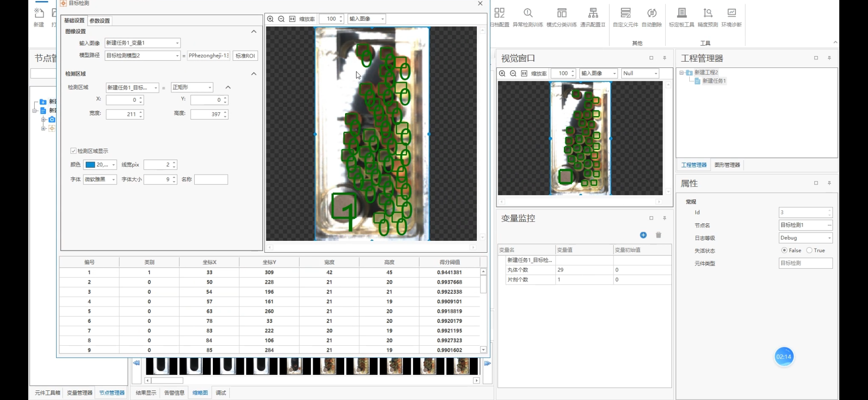Zoom out on the 目标检测 dialog image

(x=281, y=19)
